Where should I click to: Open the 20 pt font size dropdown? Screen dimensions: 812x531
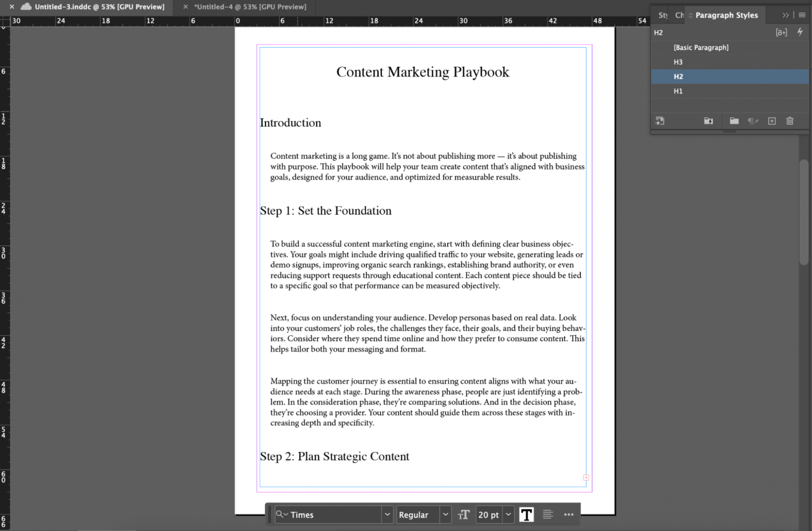pyautogui.click(x=508, y=515)
